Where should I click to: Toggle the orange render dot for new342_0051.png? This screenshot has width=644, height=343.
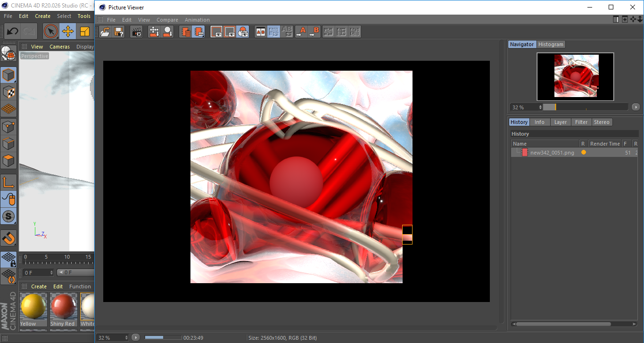(584, 152)
